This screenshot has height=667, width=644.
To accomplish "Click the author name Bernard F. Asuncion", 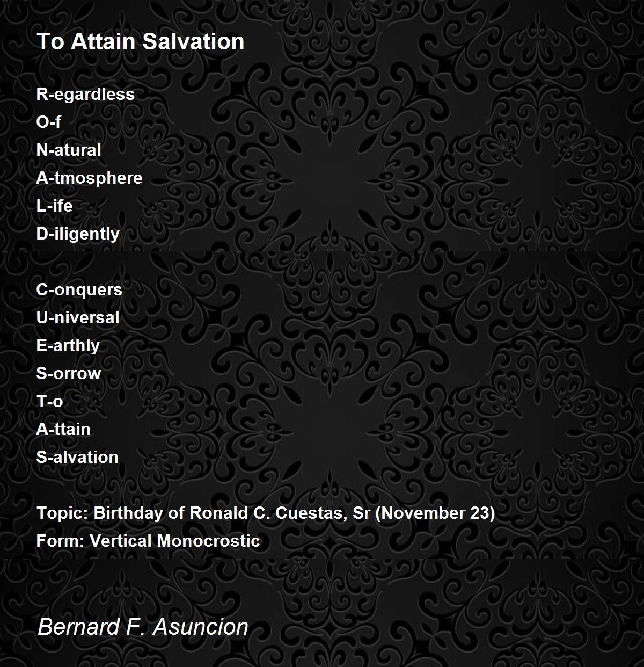I will tap(143, 627).
